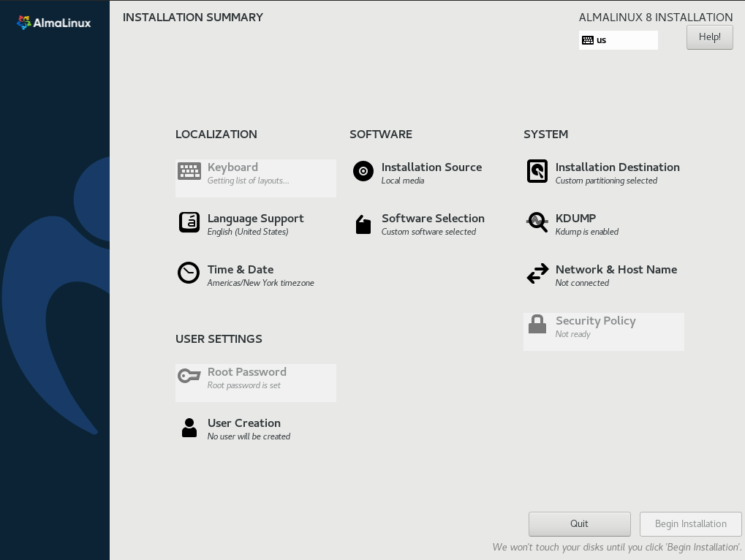Click Begin Installation button
The image size is (745, 560).
click(690, 524)
